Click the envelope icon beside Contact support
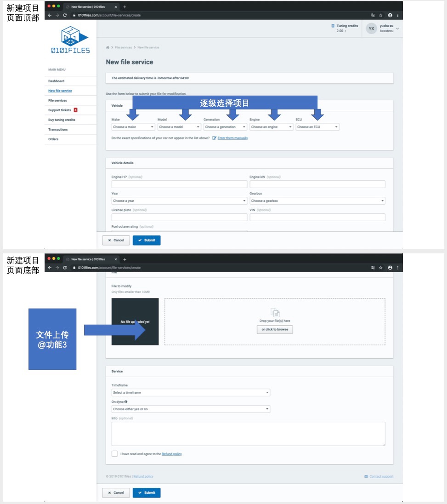Image resolution: width=447 pixels, height=504 pixels. click(x=366, y=476)
